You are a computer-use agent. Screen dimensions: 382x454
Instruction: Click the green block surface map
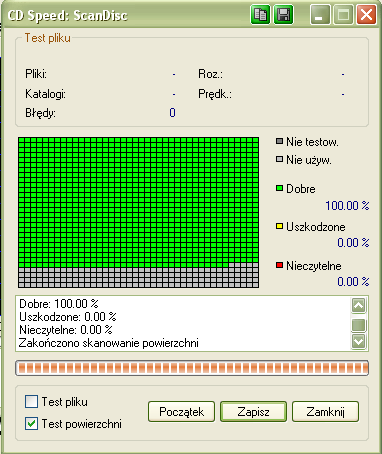coord(138,212)
